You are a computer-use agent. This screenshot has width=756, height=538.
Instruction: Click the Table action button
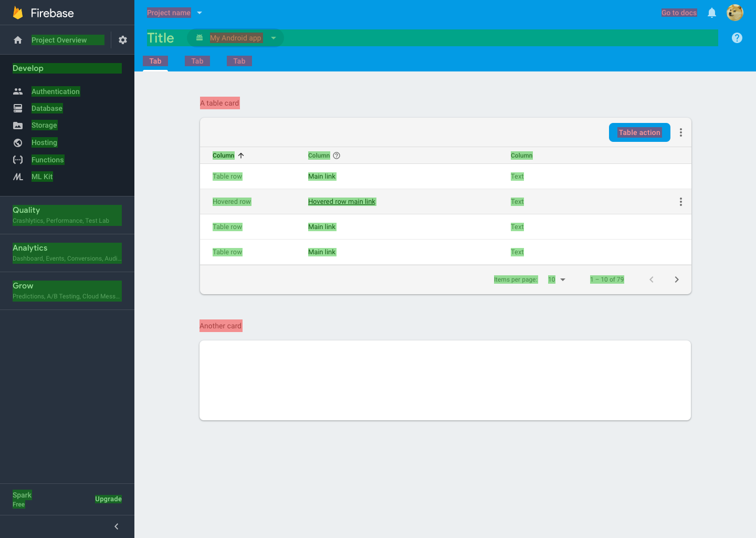point(639,132)
